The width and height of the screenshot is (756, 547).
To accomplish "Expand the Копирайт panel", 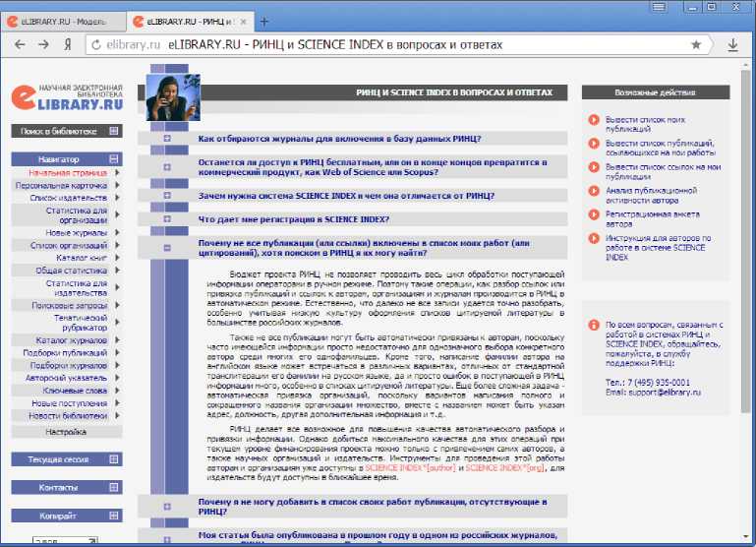I will pos(114,516).
